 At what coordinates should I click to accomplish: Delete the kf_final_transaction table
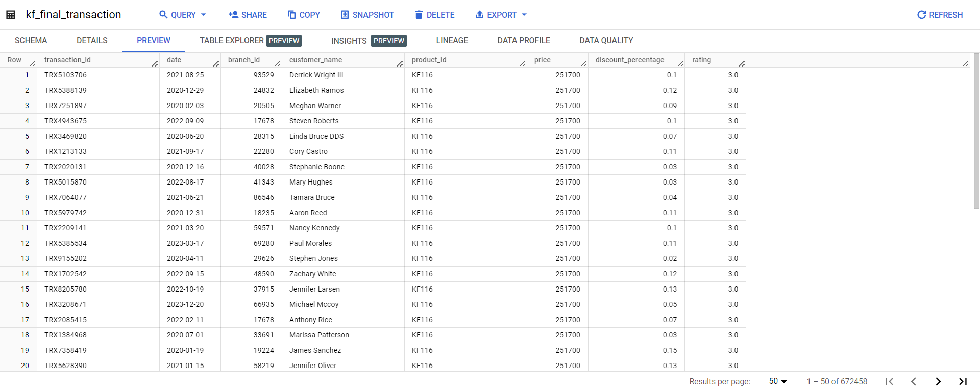point(434,15)
